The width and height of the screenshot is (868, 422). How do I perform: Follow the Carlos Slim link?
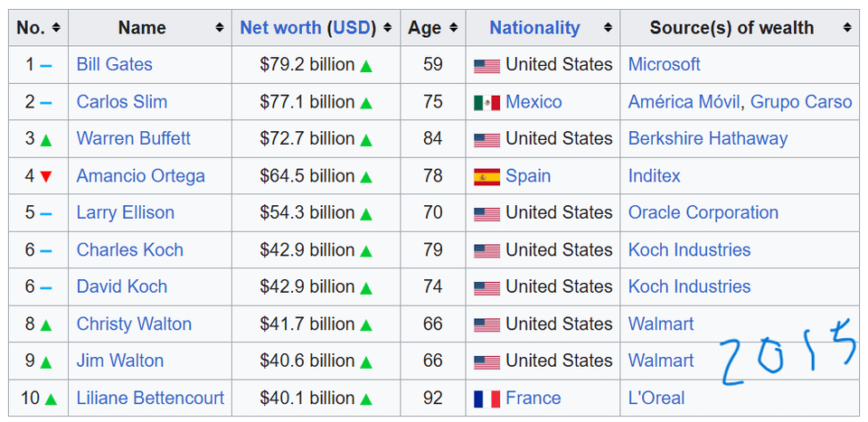(122, 102)
